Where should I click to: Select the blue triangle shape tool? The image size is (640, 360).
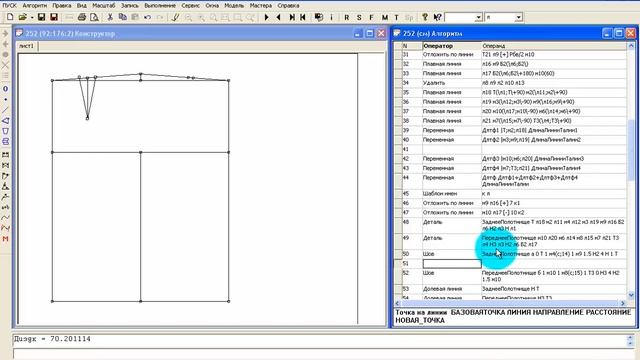tap(5, 120)
